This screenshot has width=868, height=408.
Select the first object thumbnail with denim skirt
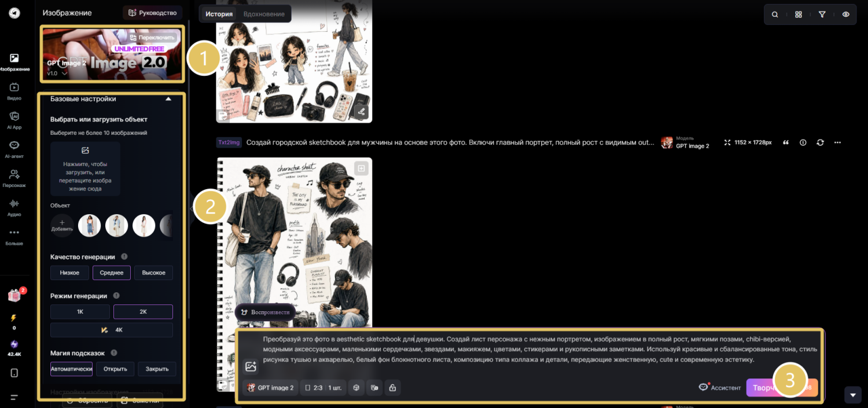click(x=90, y=226)
